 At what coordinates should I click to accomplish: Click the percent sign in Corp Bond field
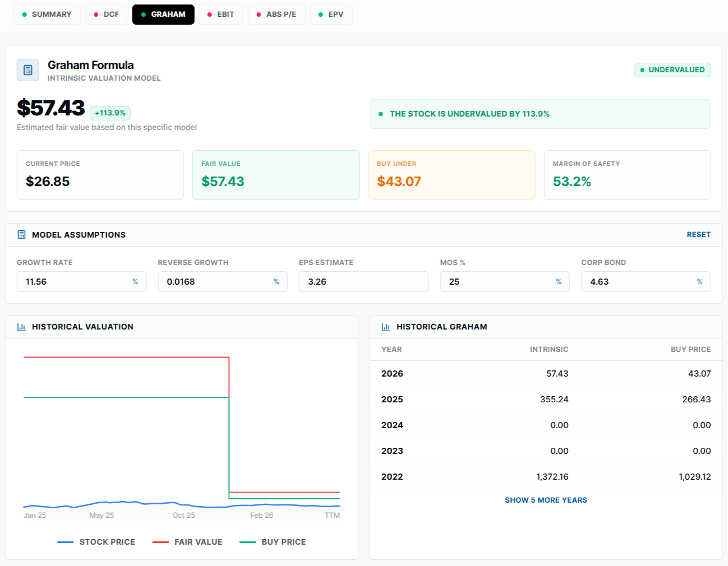click(699, 281)
